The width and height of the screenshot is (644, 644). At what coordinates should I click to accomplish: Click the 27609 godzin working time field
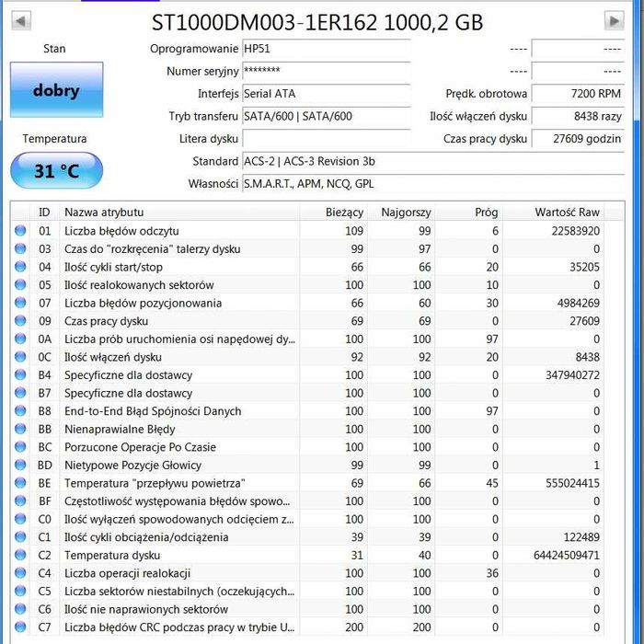(578, 139)
